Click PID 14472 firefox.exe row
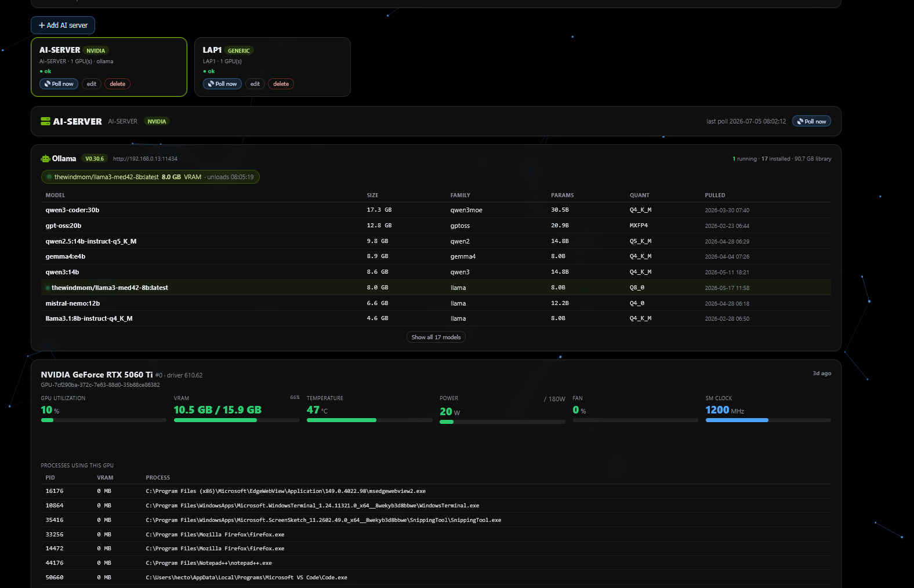The height and width of the screenshot is (588, 914). click(x=436, y=549)
